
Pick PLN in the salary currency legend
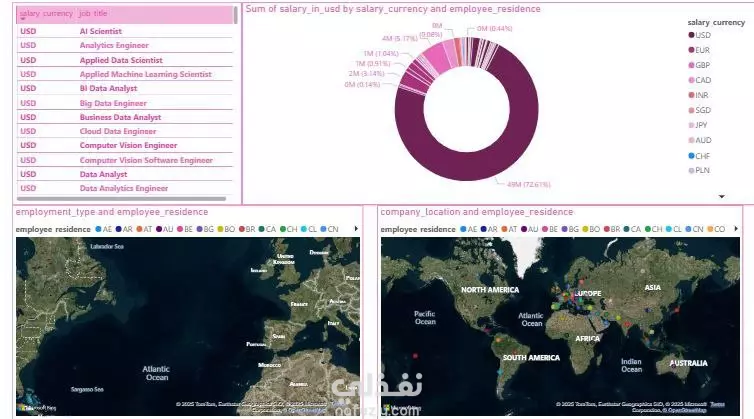point(699,170)
